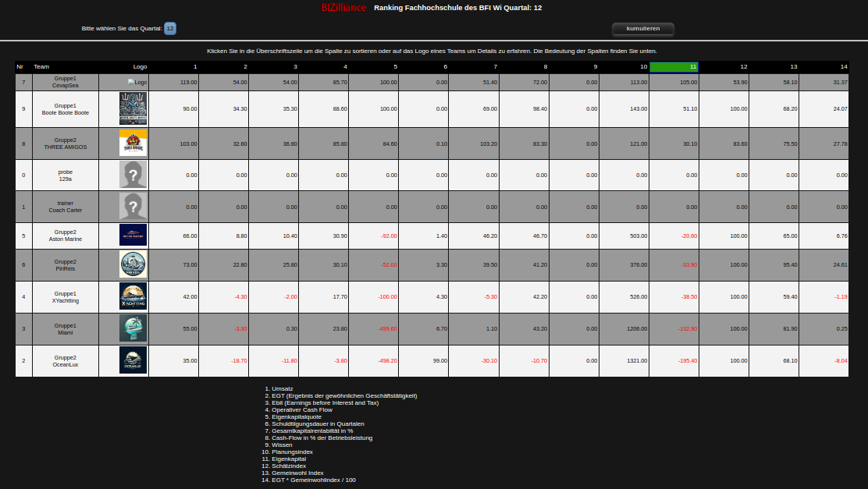Sort by the Nr column header
The width and height of the screenshot is (868, 489).
point(20,67)
